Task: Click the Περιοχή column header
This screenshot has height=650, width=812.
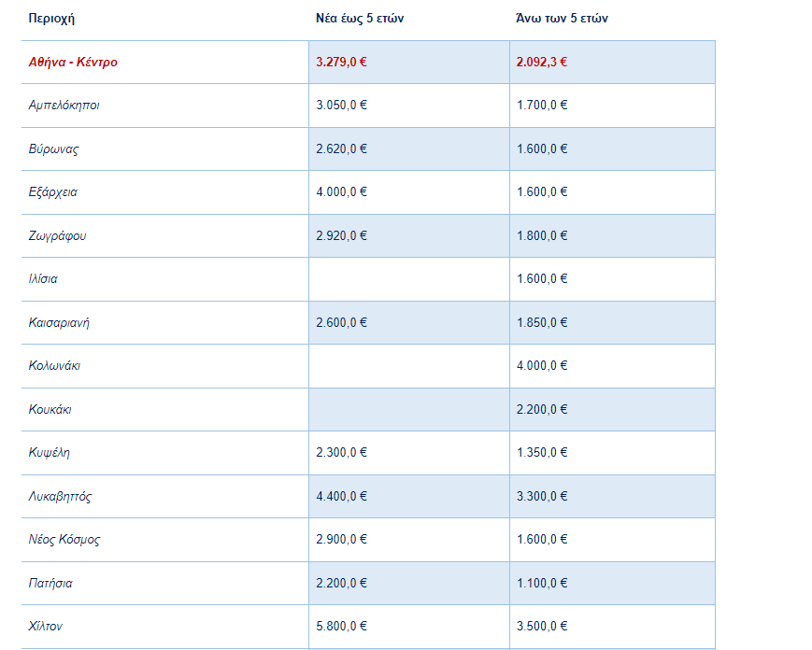Action: 51,19
